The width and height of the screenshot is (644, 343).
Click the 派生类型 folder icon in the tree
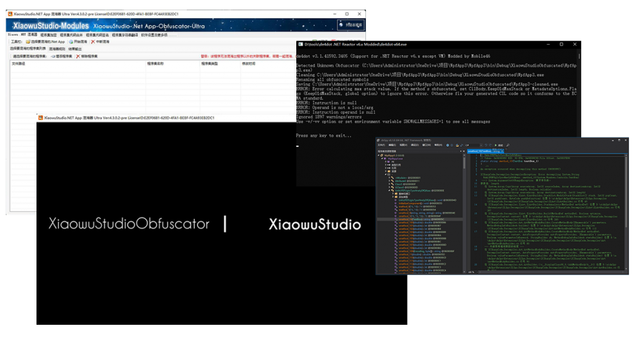pos(396,197)
